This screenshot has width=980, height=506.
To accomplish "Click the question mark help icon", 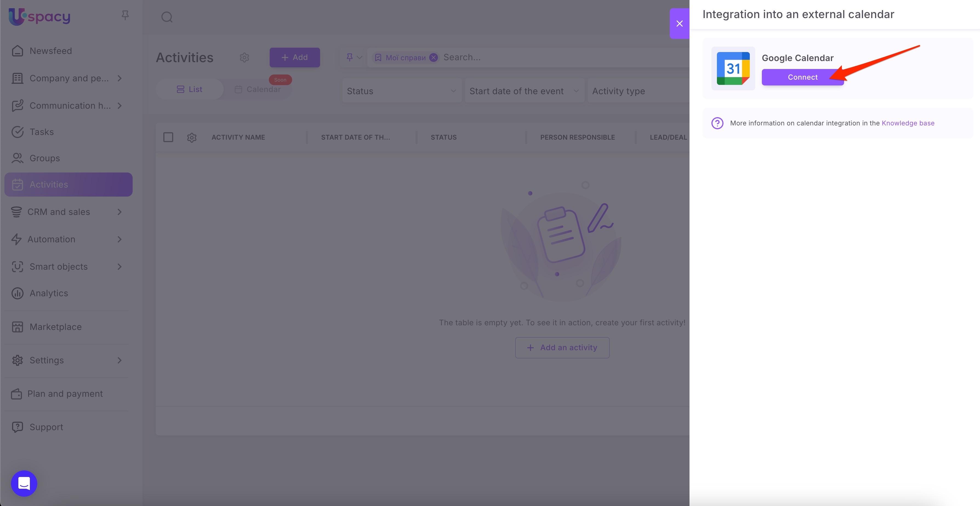I will pos(717,123).
